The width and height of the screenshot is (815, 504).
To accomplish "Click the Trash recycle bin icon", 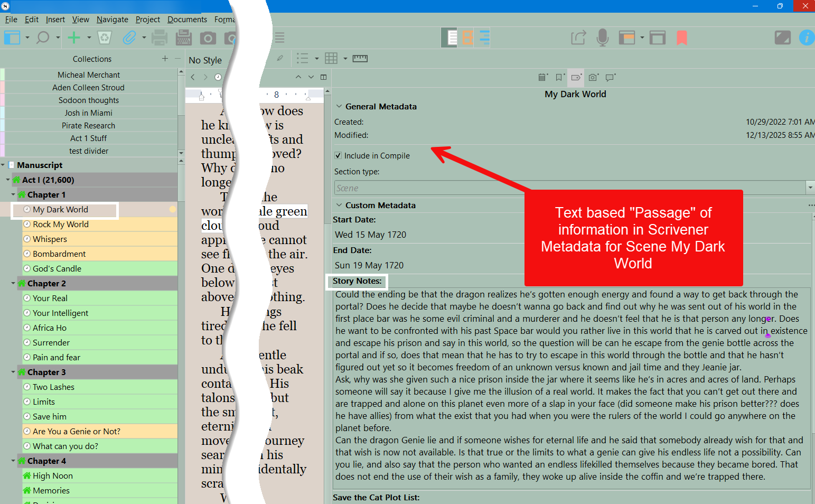I will (x=105, y=38).
